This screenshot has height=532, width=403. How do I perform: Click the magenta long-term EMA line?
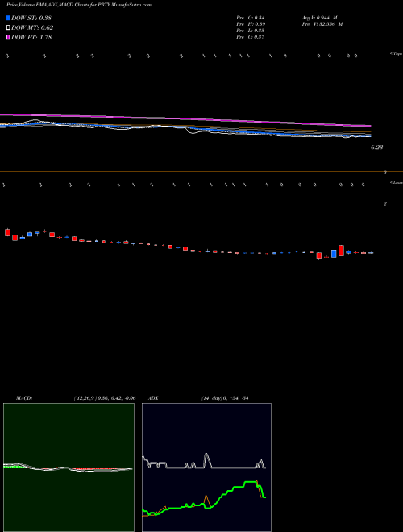185,119
